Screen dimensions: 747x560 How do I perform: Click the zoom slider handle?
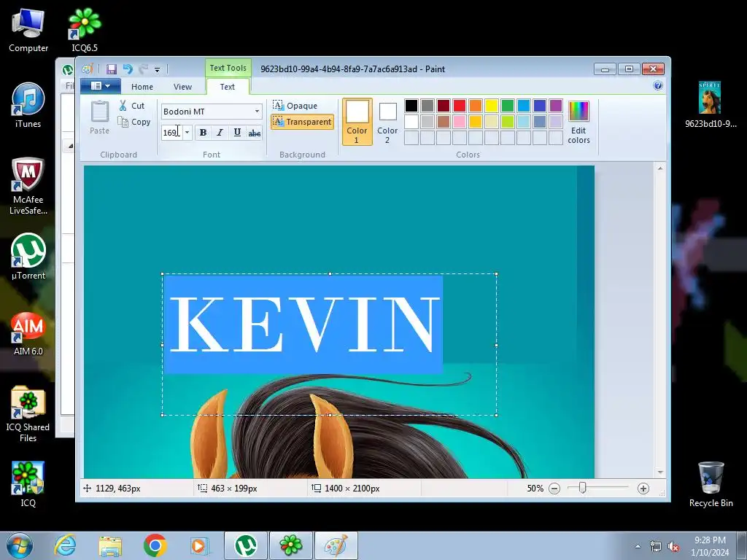click(x=582, y=488)
